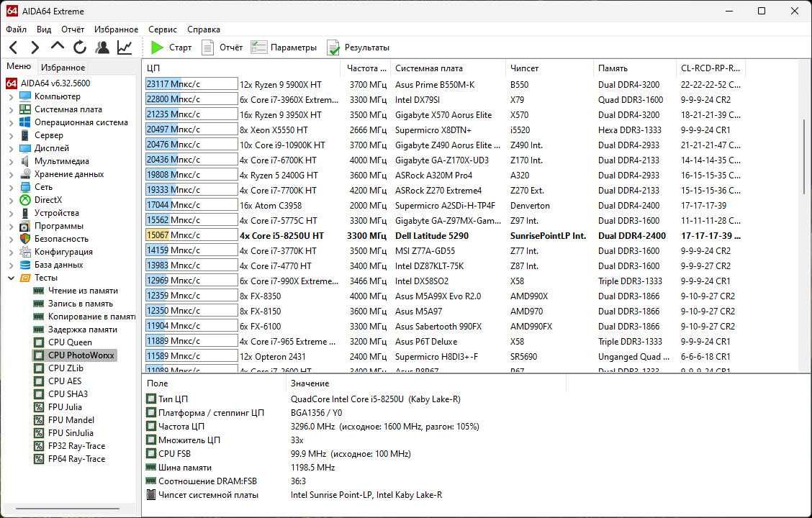Select the CPU ZLib test
This screenshot has height=518, width=812.
[x=66, y=368]
